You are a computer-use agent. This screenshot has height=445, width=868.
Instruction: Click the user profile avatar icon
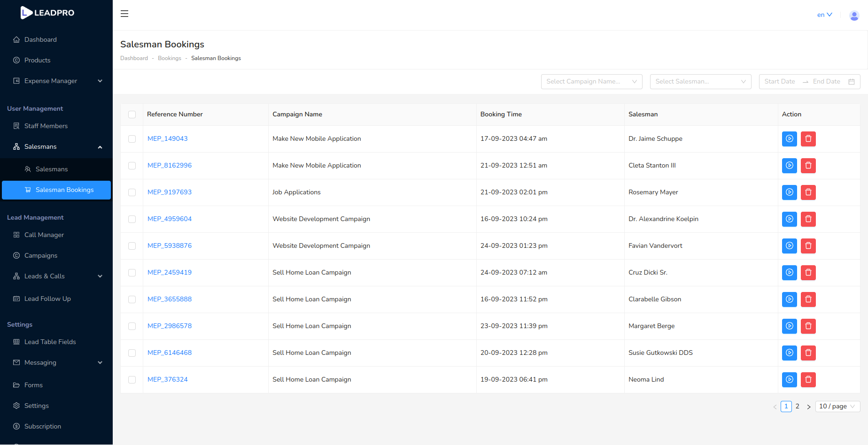[854, 15]
